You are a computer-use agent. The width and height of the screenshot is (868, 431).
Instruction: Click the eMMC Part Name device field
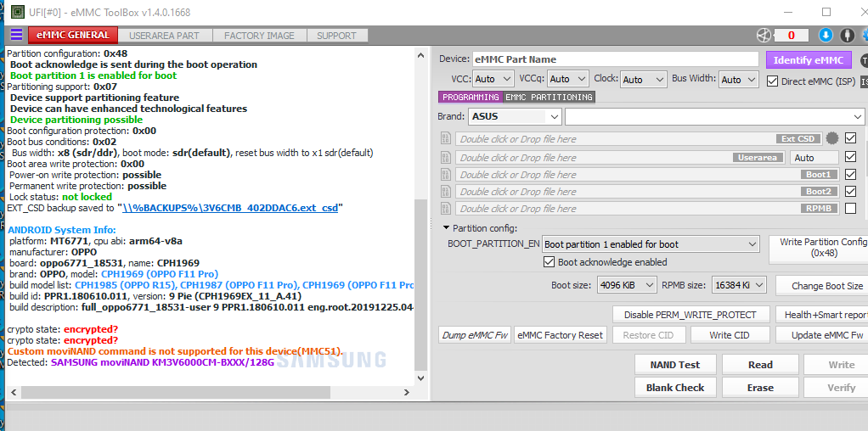pos(615,59)
